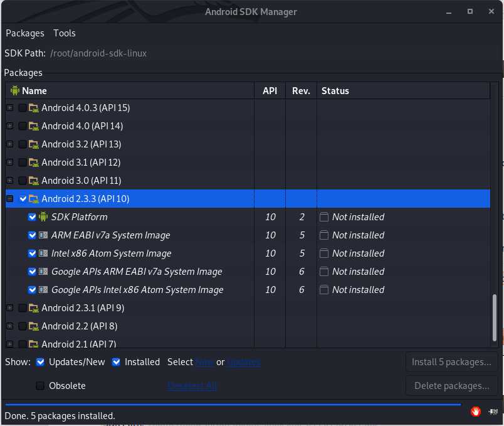Click 'Done. 5 packages installed.' status text
Screen dimensions: 504x426
[60, 416]
